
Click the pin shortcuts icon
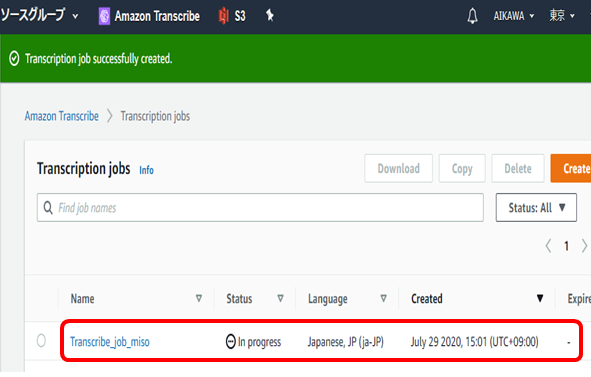pyautogui.click(x=269, y=15)
